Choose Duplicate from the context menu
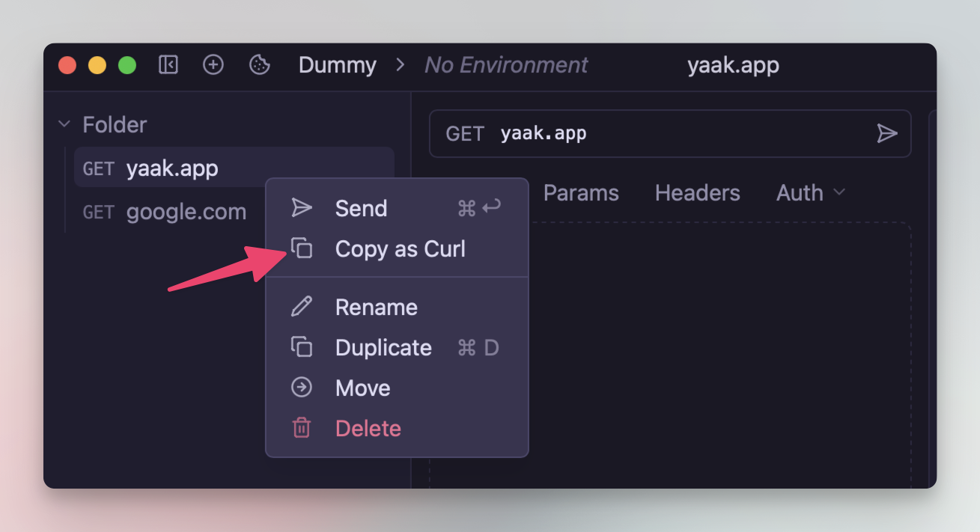Image resolution: width=980 pixels, height=532 pixels. 383,348
